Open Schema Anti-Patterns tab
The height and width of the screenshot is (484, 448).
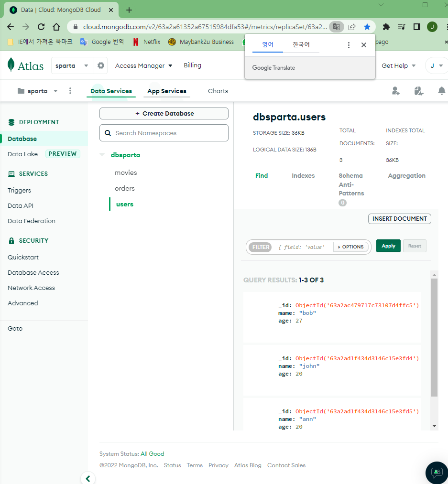(x=351, y=184)
